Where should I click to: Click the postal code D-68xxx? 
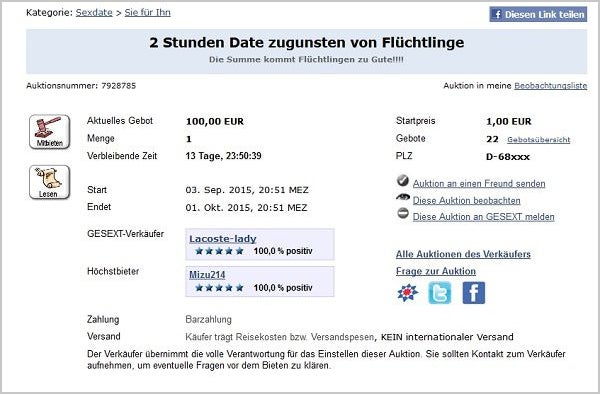[x=508, y=157]
